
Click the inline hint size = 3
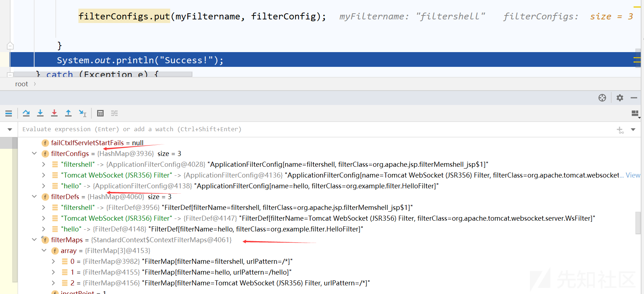[x=611, y=16]
